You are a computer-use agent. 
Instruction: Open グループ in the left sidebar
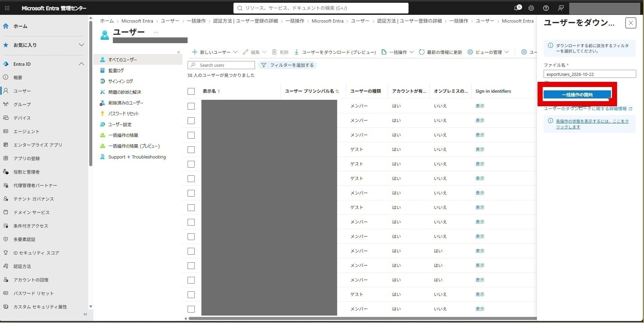click(x=22, y=105)
